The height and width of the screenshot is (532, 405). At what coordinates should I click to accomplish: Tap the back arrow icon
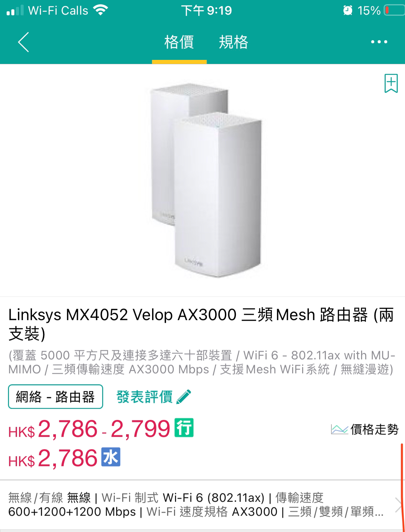point(23,42)
